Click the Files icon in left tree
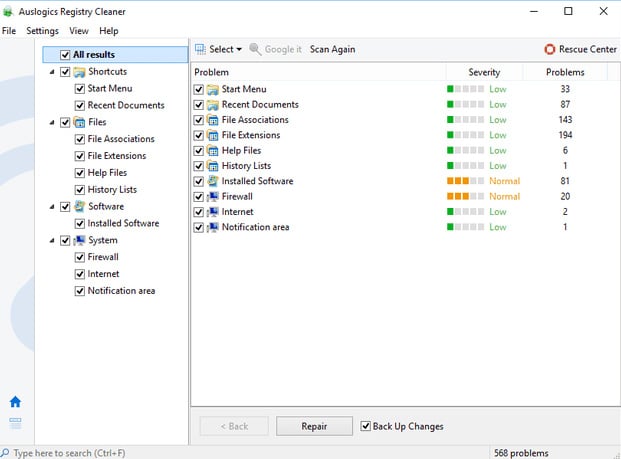 tap(79, 122)
